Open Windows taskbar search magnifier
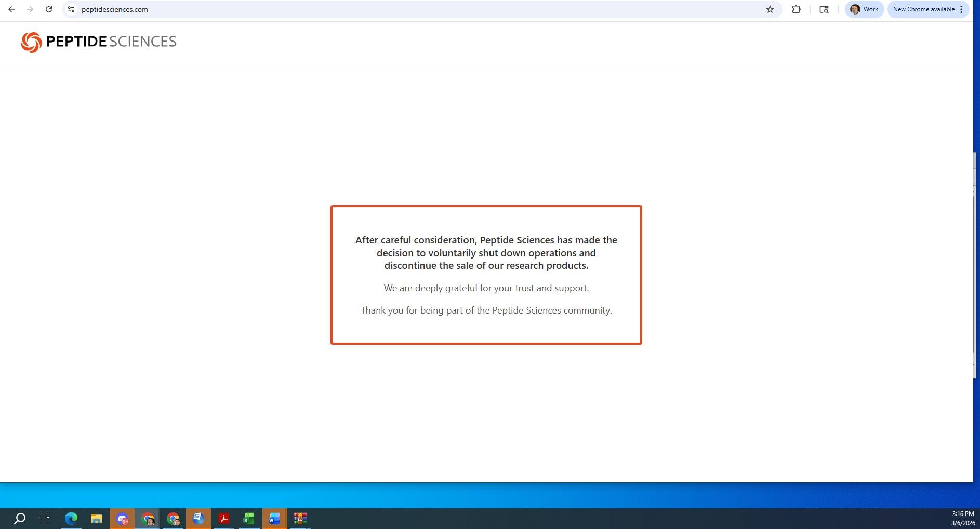The image size is (980, 529). point(20,519)
